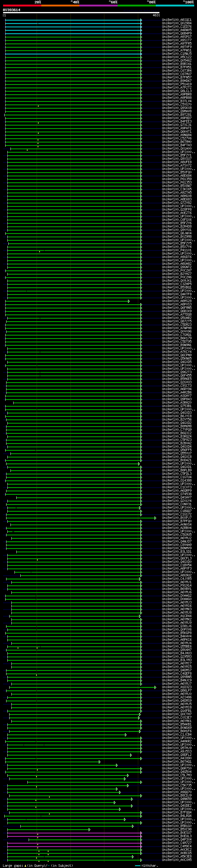The height and width of the screenshot is (868, 197).
Task: Select the query name AV393614
Action: point(11,10)
